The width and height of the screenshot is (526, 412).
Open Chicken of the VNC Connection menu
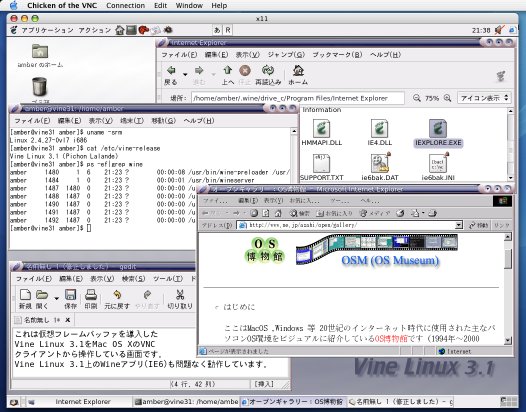[125, 5]
